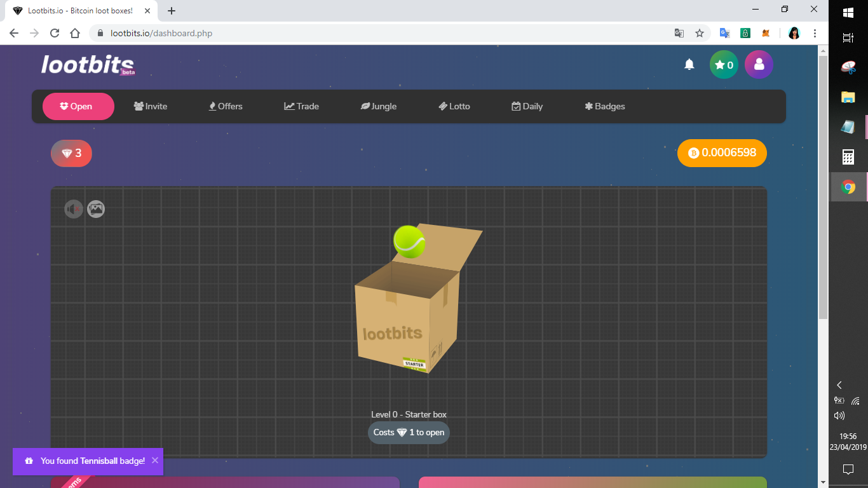The height and width of the screenshot is (488, 868).
Task: Dismiss the Tennisball badge notification
Action: (x=155, y=460)
